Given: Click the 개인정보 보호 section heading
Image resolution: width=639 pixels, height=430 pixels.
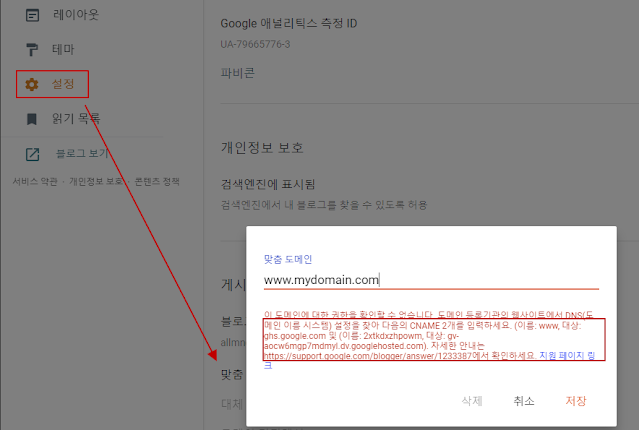Looking at the screenshot, I should click(x=262, y=148).
